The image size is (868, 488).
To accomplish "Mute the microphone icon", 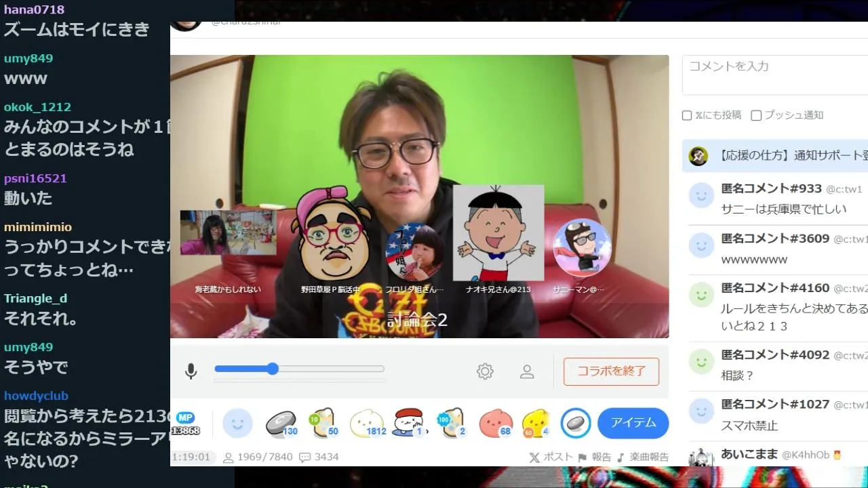I will (191, 371).
